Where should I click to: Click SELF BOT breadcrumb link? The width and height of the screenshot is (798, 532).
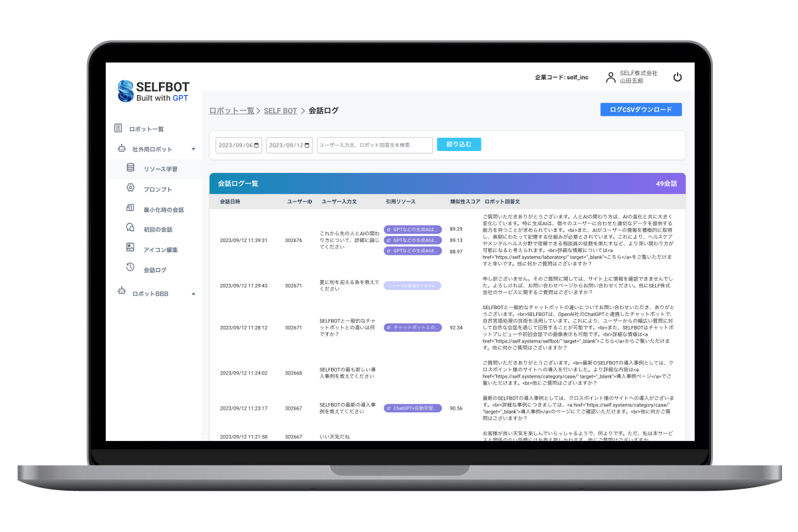tap(280, 111)
